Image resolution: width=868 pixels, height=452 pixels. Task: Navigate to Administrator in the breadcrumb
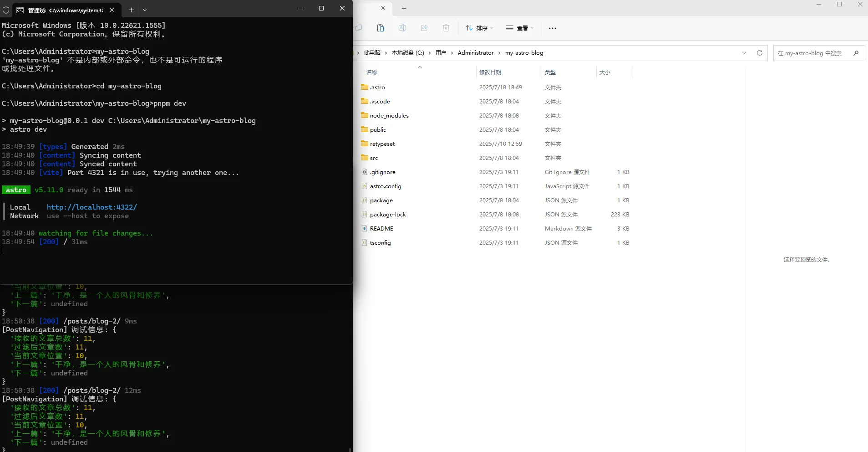pyautogui.click(x=475, y=53)
